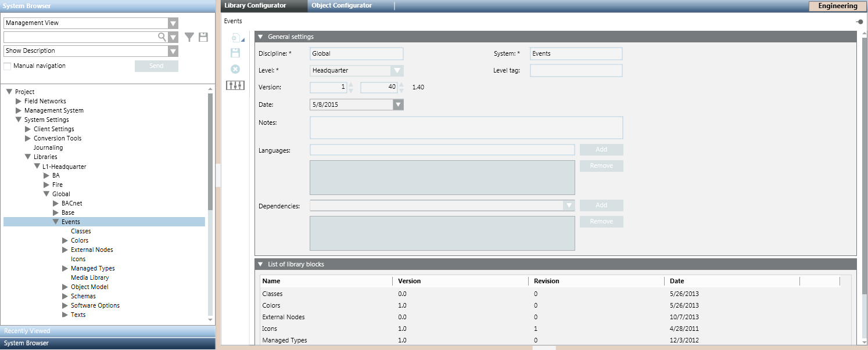
Task: Enable the Manual navigation checkbox
Action: point(8,66)
